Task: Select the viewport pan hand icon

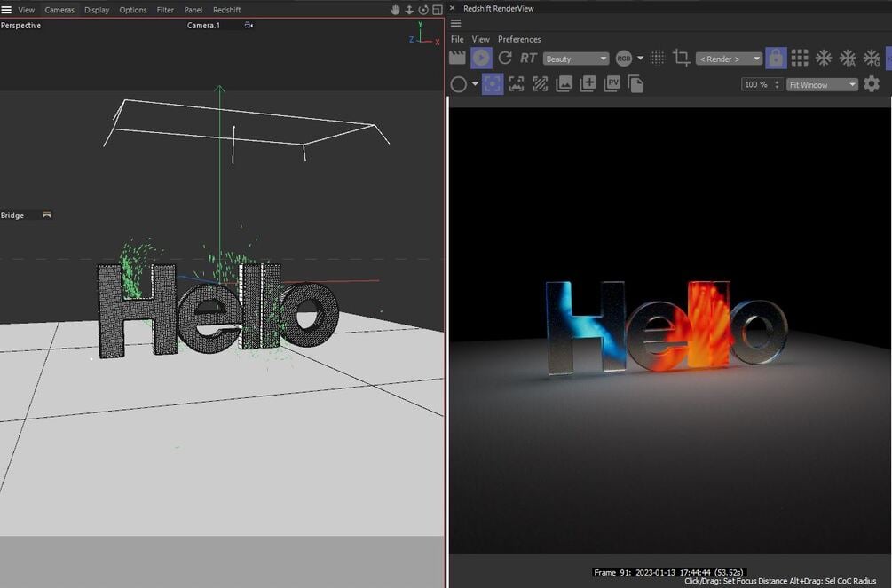Action: (x=395, y=10)
